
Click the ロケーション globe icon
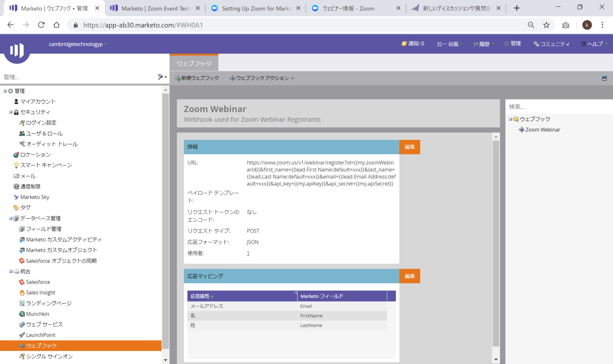pos(16,155)
